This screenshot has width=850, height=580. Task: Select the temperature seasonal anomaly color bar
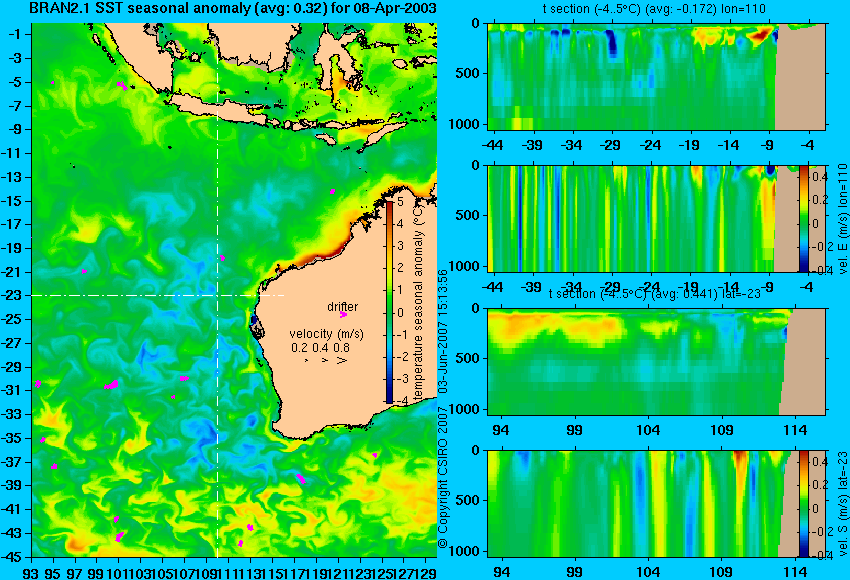(x=389, y=302)
